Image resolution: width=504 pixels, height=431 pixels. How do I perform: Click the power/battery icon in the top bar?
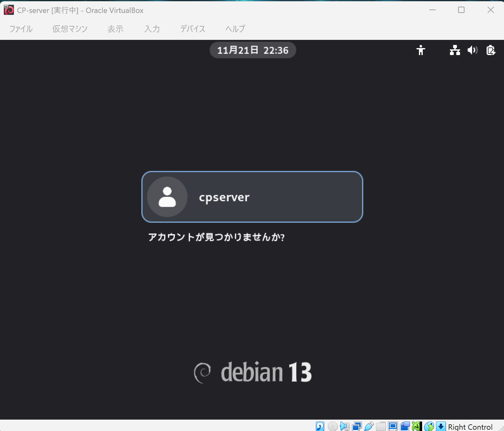click(x=491, y=50)
